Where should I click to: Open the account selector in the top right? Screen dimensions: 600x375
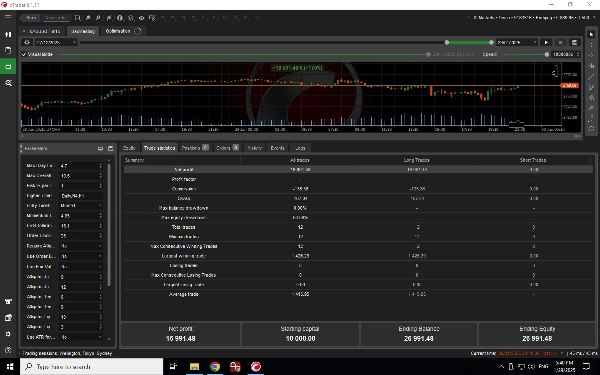pos(531,18)
